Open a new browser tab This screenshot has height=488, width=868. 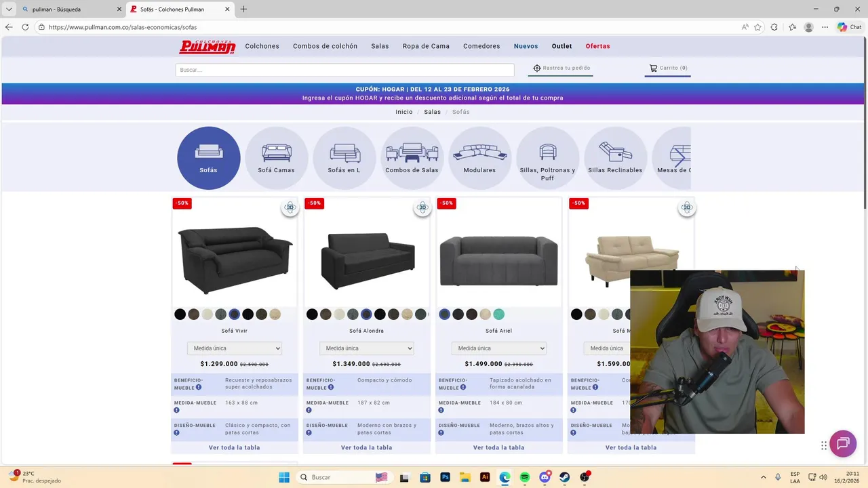243,9
